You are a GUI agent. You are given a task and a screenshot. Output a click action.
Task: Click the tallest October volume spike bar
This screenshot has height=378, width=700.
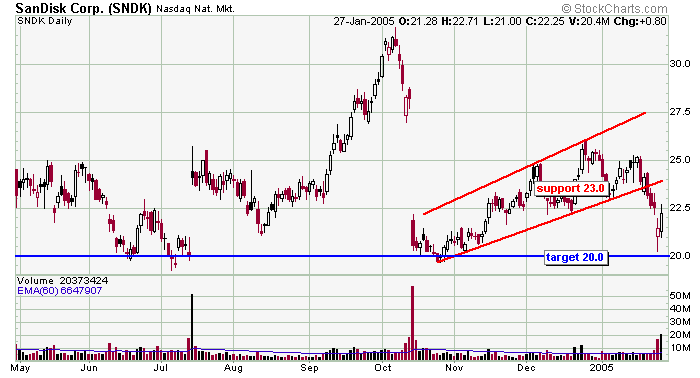click(x=412, y=323)
